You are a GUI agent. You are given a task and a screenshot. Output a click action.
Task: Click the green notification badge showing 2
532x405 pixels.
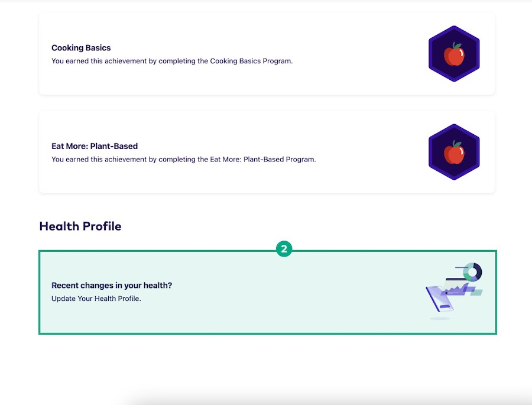pyautogui.click(x=284, y=249)
